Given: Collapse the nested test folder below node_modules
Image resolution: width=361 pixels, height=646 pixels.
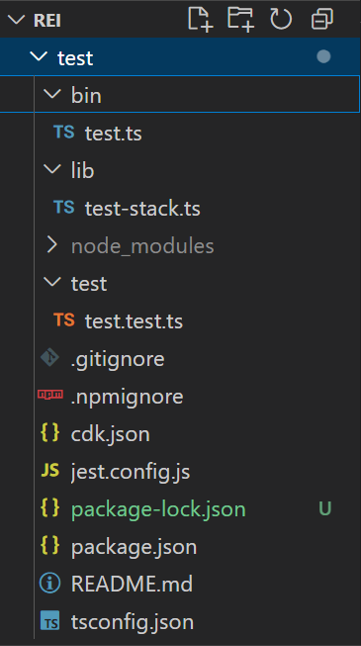Looking at the screenshot, I should coord(52,283).
